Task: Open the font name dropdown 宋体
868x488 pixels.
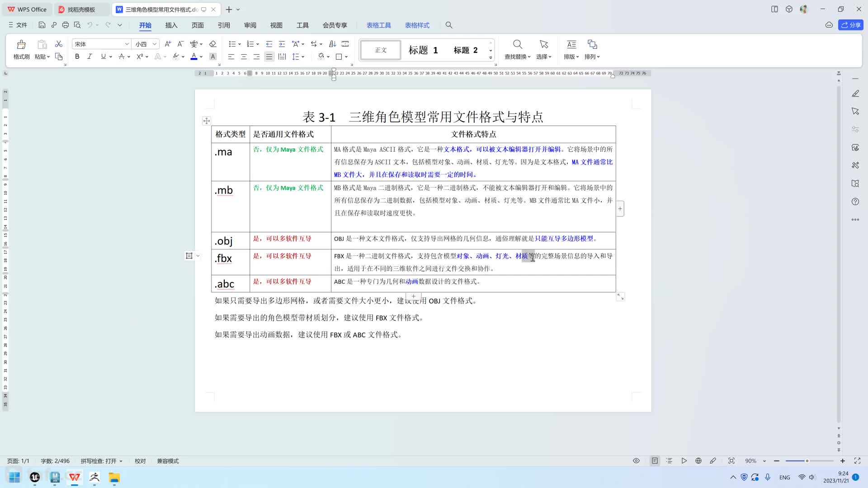Action: [127, 44]
